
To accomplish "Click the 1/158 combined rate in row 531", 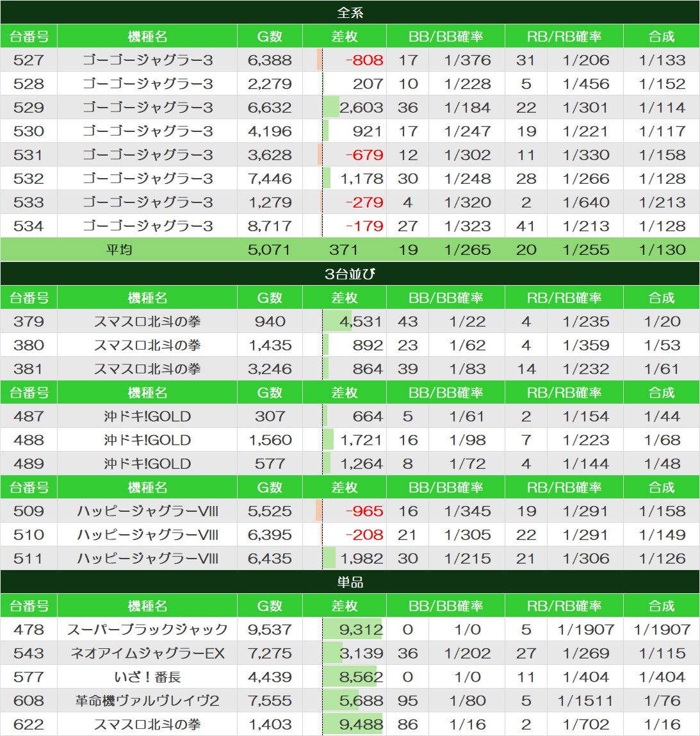I will 662,155.
